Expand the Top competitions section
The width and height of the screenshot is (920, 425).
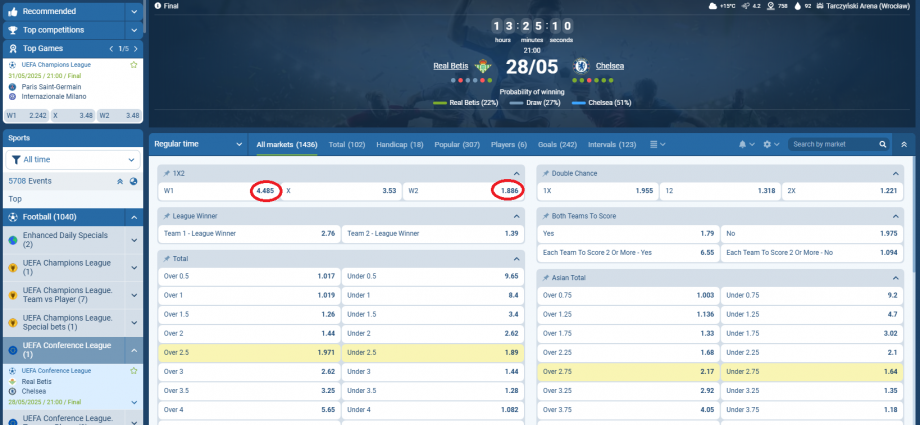click(x=134, y=30)
